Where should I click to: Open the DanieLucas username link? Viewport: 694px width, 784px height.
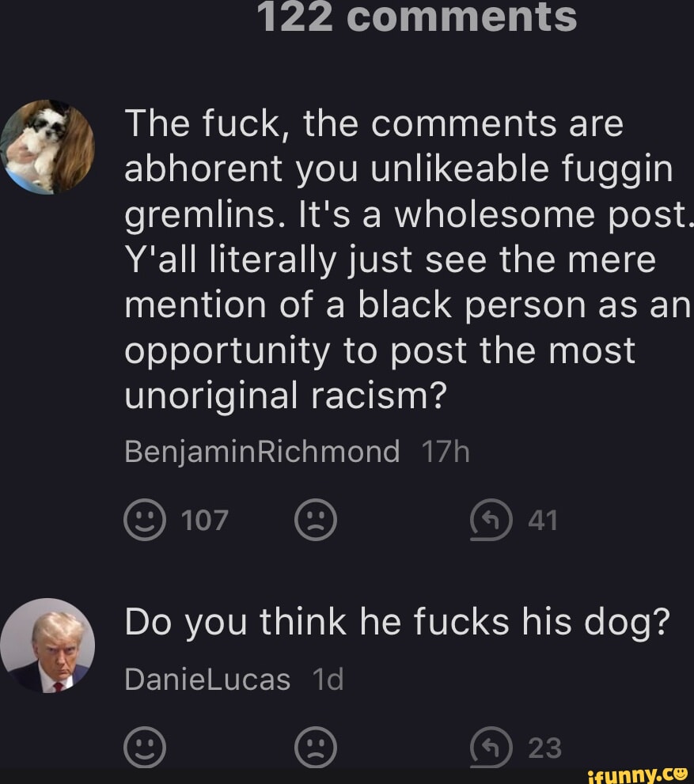[208, 680]
